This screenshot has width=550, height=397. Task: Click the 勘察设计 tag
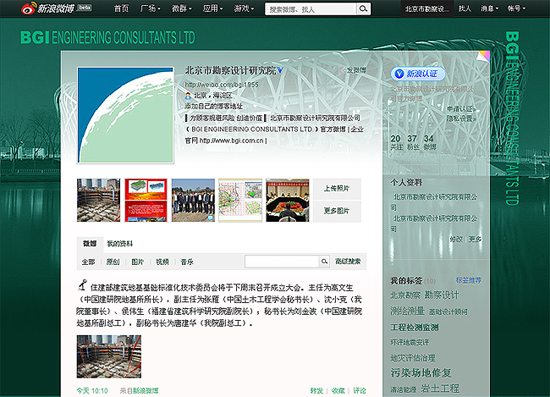pyautogui.click(x=442, y=295)
